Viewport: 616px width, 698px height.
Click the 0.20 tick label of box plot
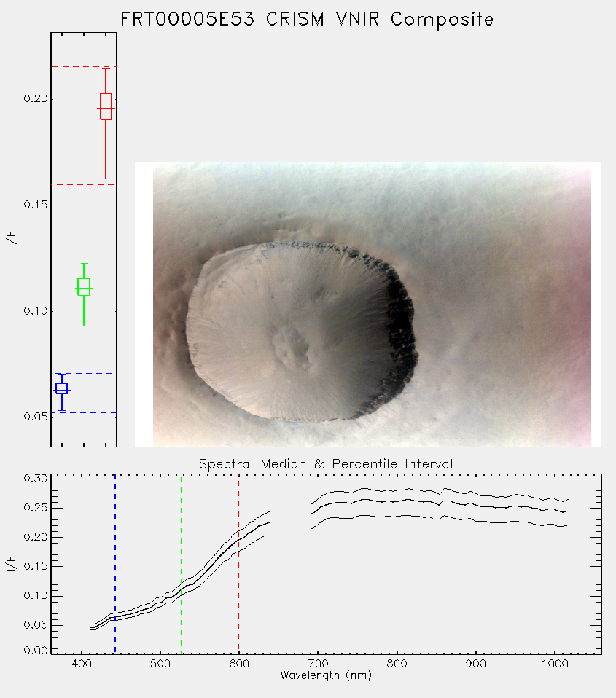pos(36,98)
